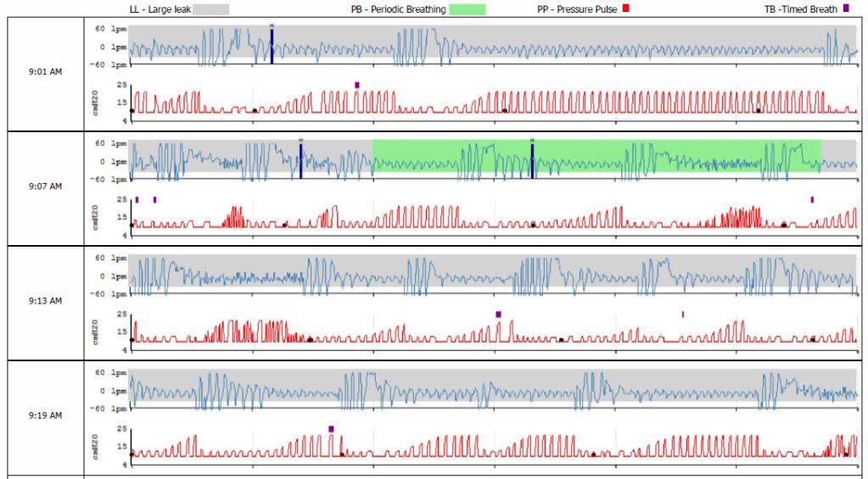Select the 'PP - Pressure Pulse' legend label
The height and width of the screenshot is (479, 868).
[x=577, y=9]
